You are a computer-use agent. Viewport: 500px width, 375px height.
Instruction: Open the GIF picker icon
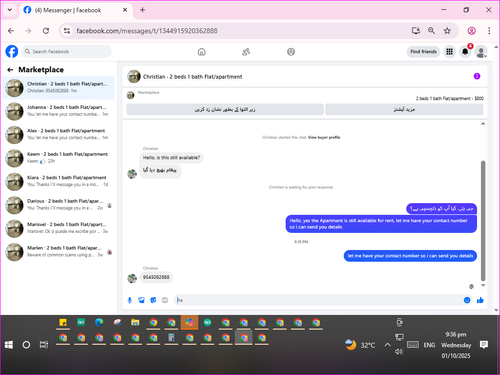(165, 300)
